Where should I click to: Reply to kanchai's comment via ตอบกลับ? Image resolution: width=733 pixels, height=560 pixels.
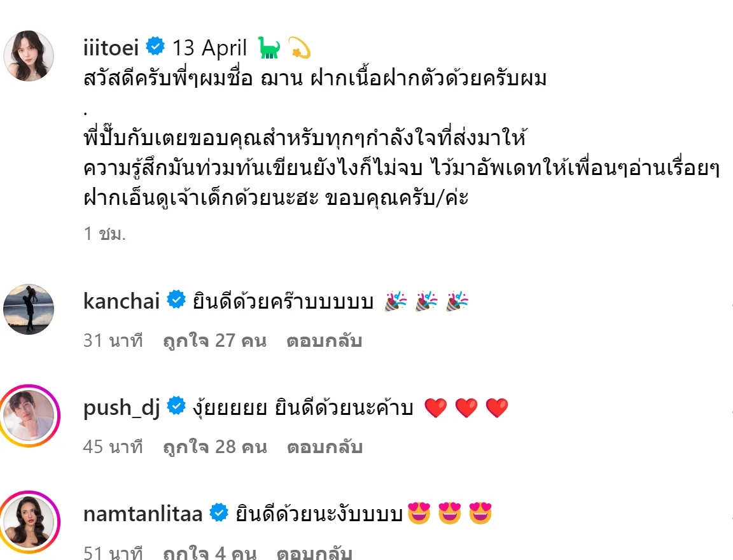tap(325, 340)
